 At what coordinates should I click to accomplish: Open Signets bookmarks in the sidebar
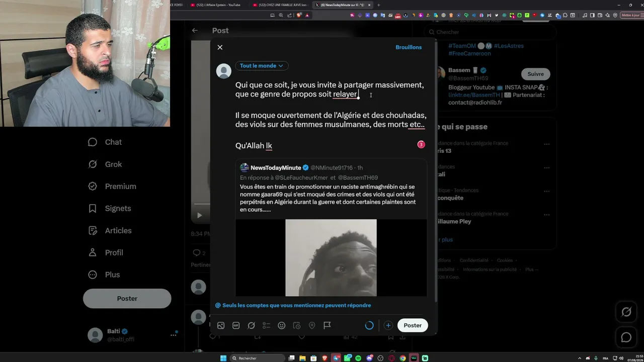coord(110,209)
